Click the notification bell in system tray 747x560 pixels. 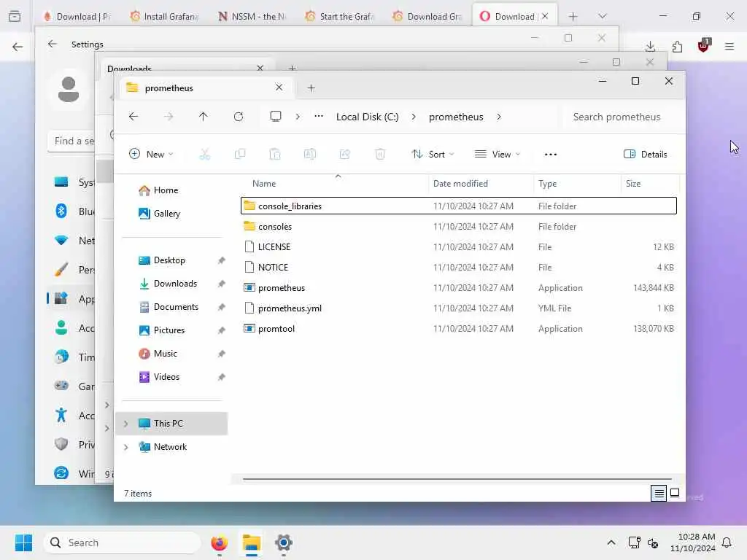click(727, 542)
